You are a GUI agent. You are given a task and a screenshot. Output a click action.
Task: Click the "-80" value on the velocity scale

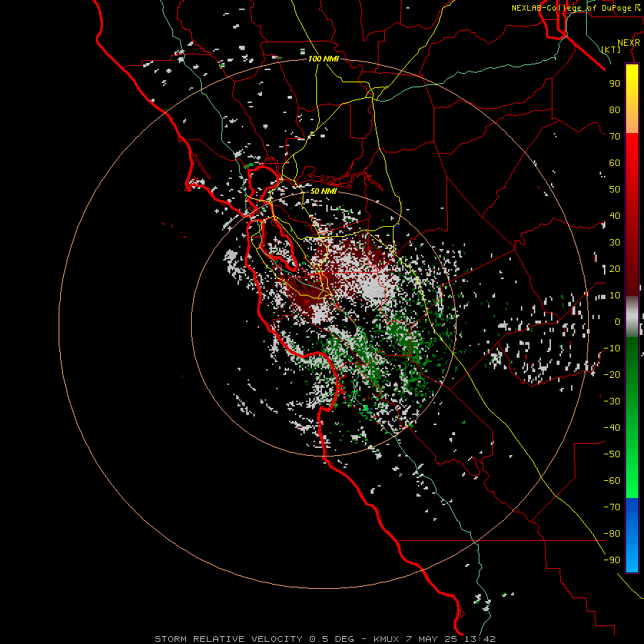(612, 534)
